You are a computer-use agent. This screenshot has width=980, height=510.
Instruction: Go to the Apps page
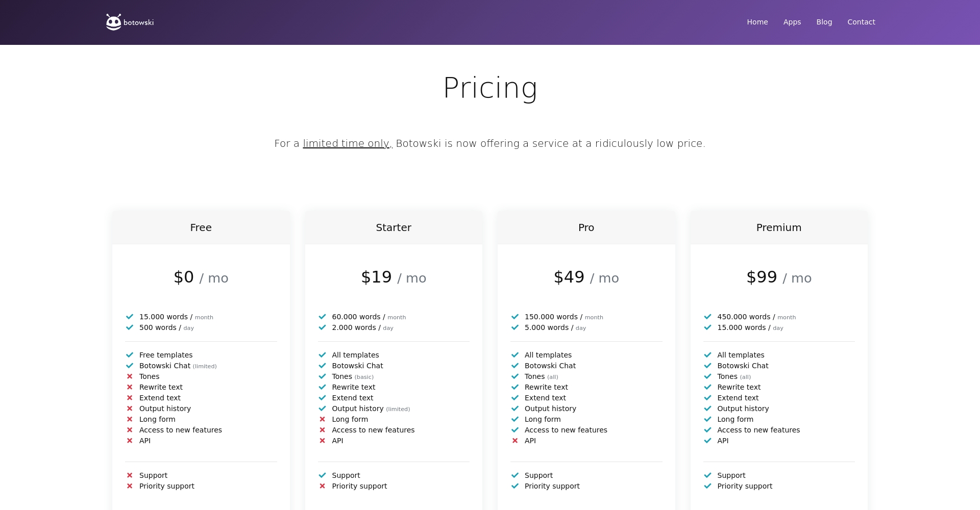point(792,22)
